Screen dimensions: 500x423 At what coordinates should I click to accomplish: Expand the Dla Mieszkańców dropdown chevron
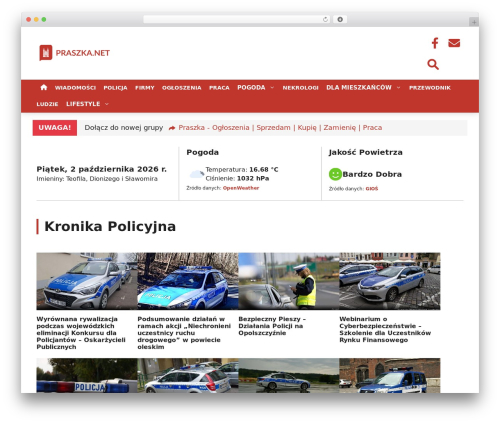click(x=398, y=87)
